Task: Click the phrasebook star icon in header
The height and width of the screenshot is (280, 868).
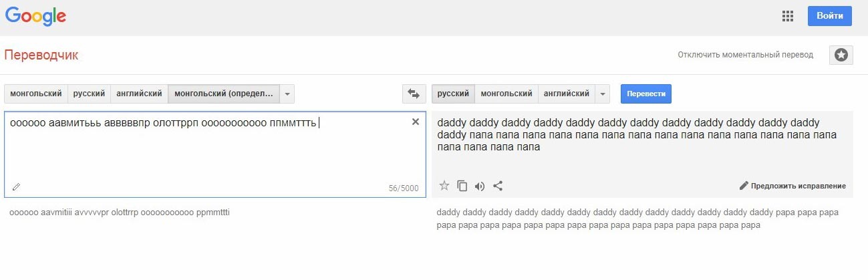Action: [841, 55]
